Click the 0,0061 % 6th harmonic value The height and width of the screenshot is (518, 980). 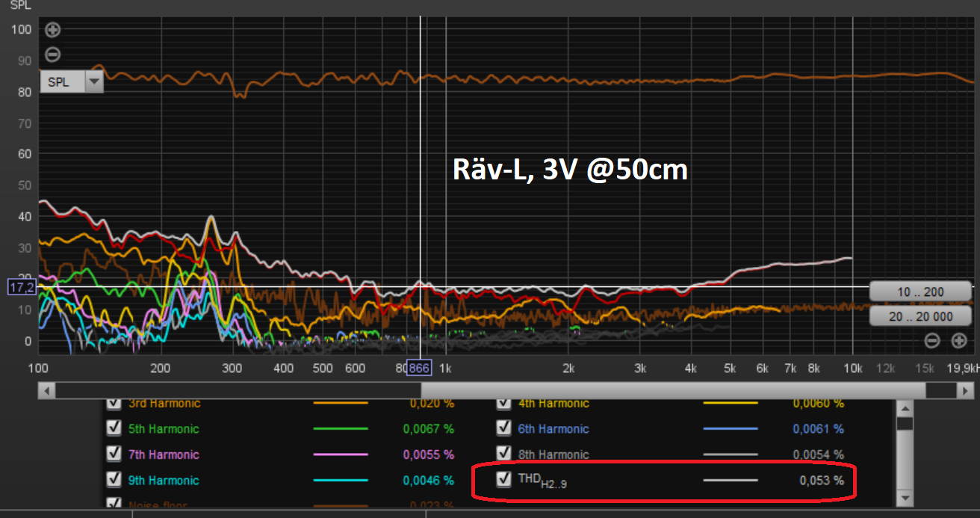tap(819, 429)
